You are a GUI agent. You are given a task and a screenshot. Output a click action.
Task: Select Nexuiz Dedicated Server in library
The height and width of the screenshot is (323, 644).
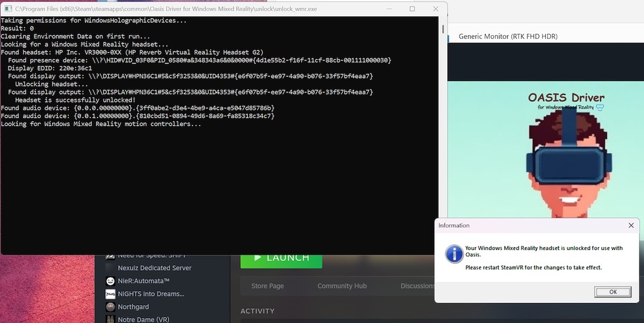pyautogui.click(x=155, y=268)
